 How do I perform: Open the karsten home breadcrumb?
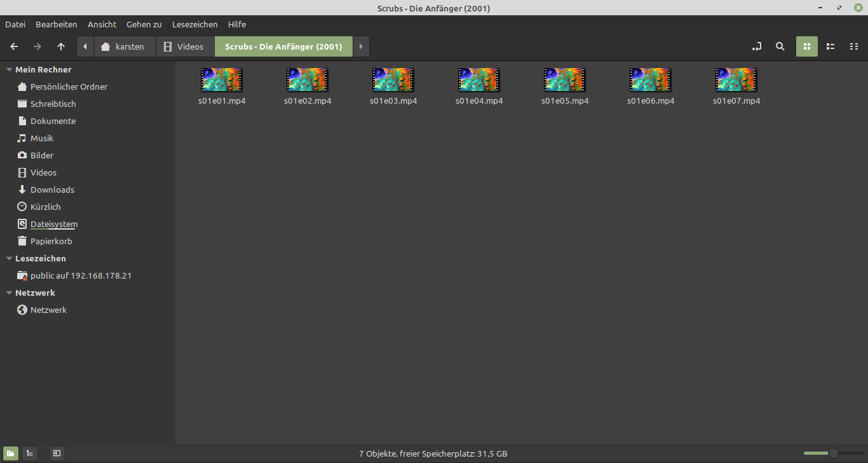[x=125, y=46]
